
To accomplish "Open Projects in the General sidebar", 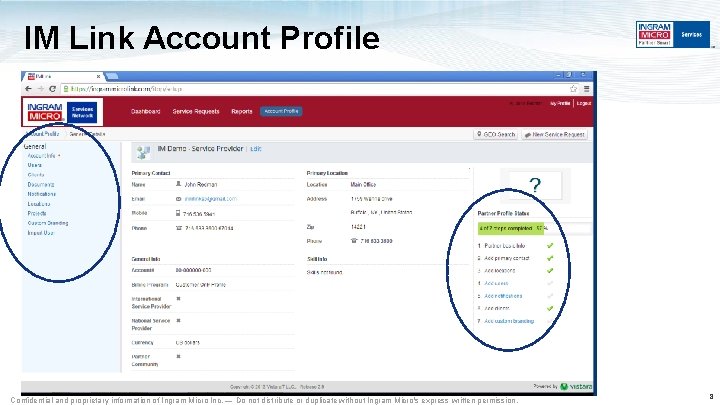I will click(x=37, y=214).
